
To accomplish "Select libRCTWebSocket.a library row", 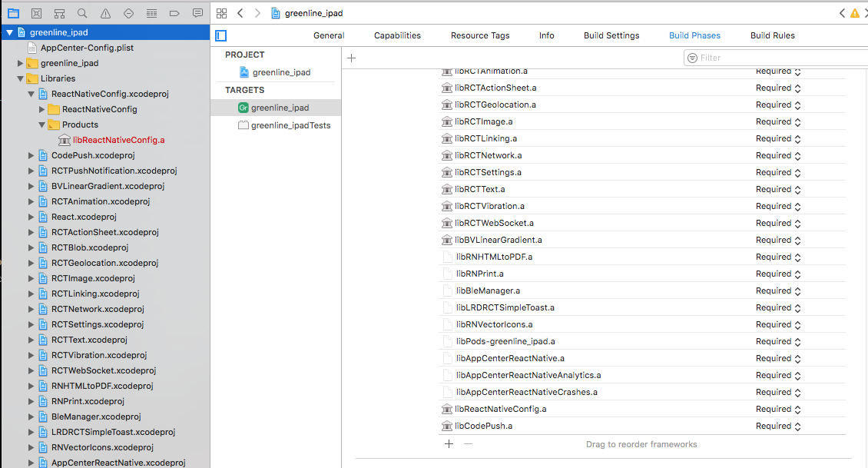I will [x=642, y=223].
